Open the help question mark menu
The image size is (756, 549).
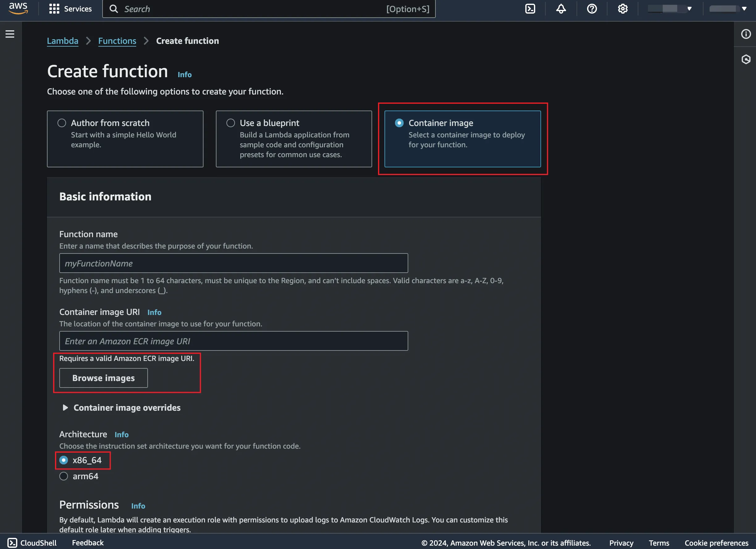point(592,9)
